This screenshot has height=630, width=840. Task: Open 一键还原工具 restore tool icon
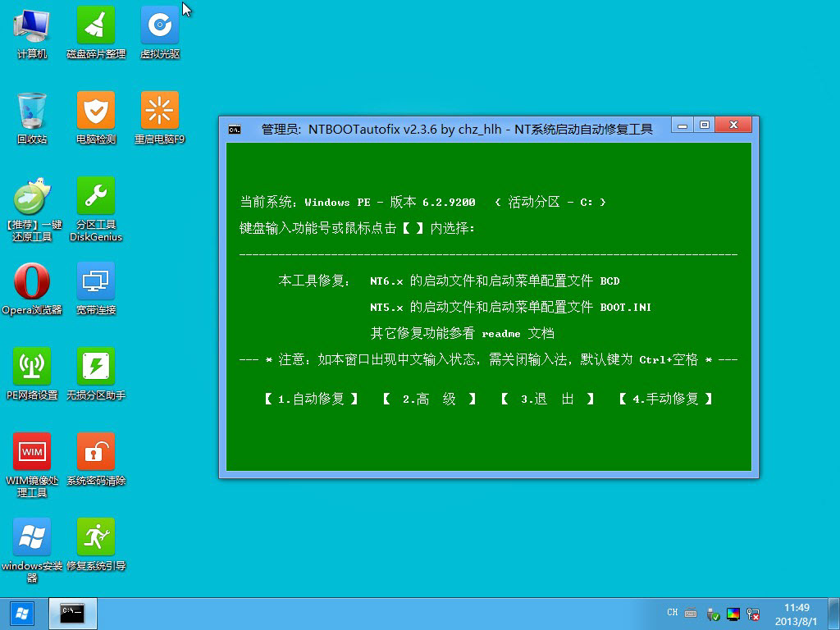click(31, 198)
